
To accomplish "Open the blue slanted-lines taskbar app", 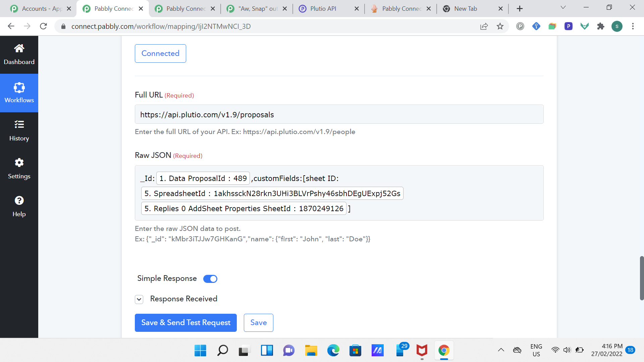I will click(x=377, y=351).
